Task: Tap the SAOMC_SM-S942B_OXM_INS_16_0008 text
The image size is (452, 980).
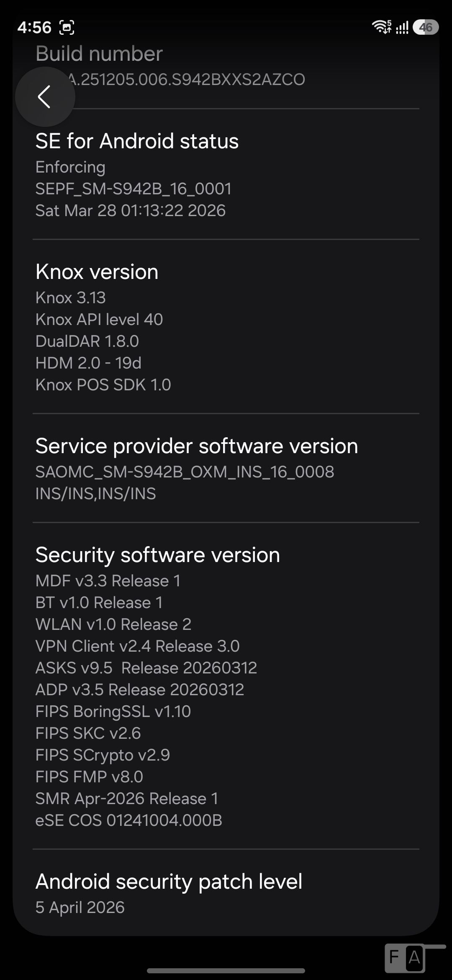Action: (x=185, y=472)
